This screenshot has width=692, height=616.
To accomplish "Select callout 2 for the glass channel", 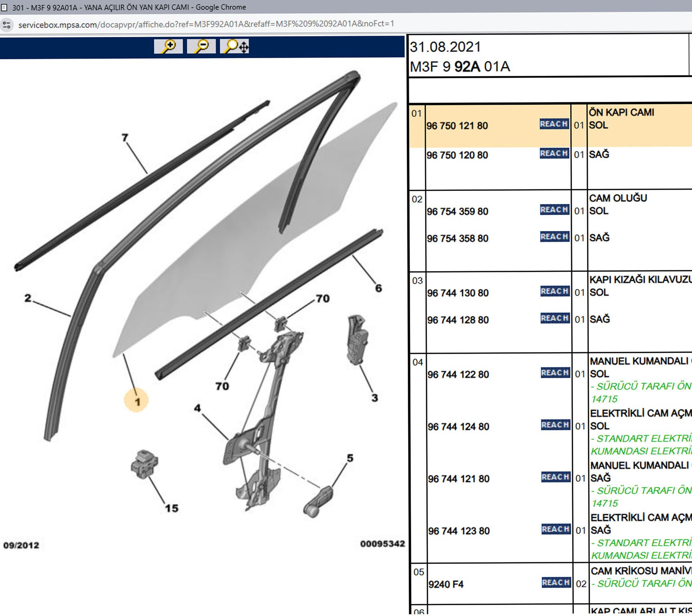I will pyautogui.click(x=28, y=298).
